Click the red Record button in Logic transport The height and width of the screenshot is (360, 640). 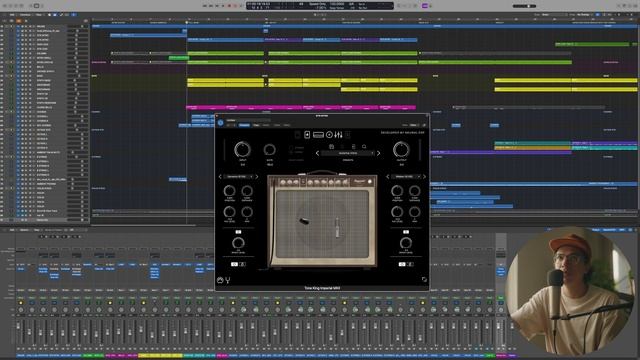pos(229,6)
